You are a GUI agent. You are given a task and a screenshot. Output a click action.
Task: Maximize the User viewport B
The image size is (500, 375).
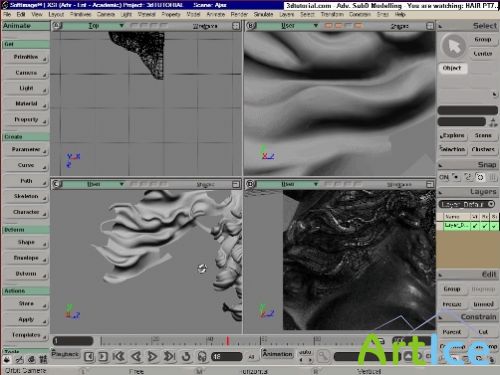(x=430, y=26)
